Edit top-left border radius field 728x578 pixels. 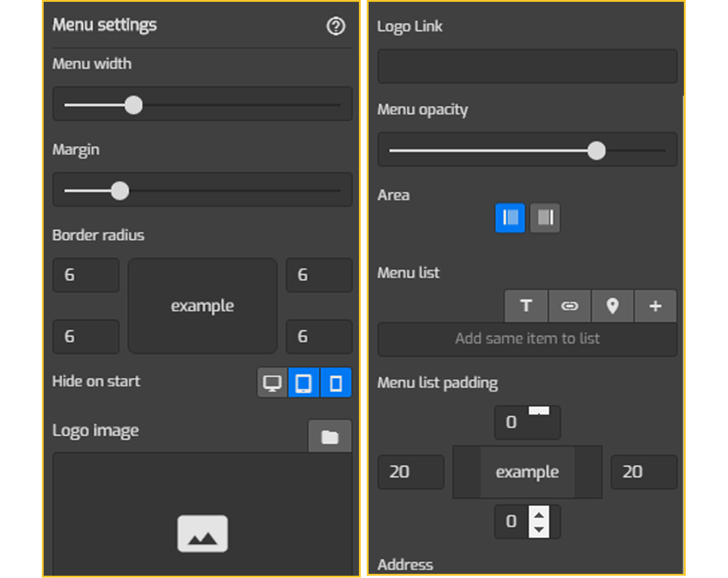point(86,275)
